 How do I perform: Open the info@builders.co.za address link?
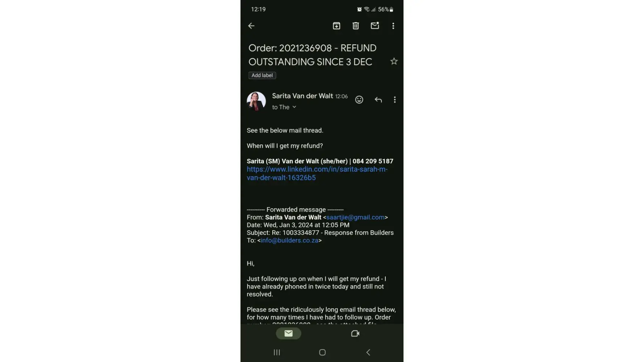click(289, 240)
